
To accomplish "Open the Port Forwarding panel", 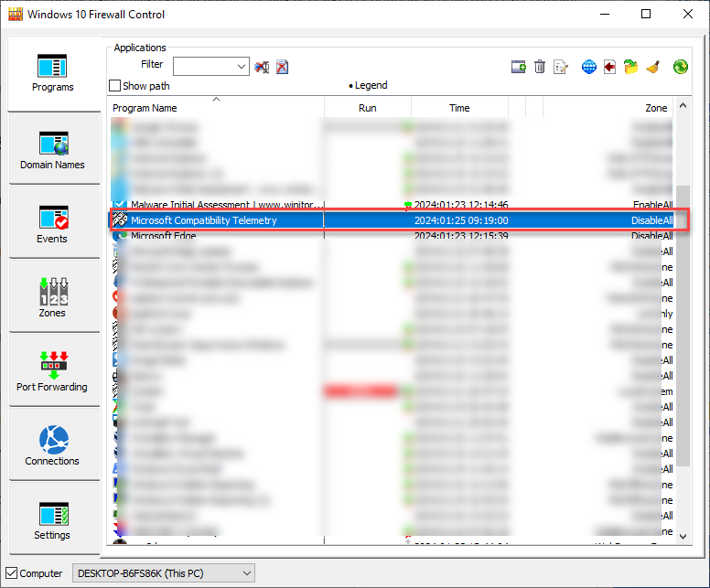I will [53, 371].
